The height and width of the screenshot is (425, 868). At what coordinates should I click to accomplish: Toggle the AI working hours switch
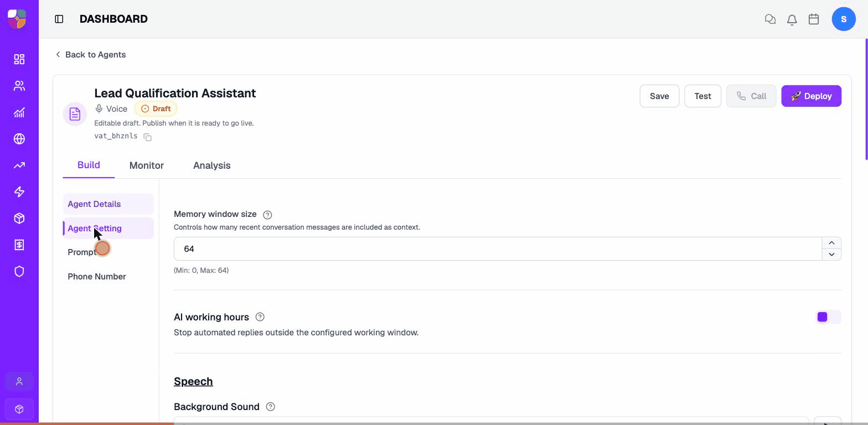pyautogui.click(x=829, y=317)
